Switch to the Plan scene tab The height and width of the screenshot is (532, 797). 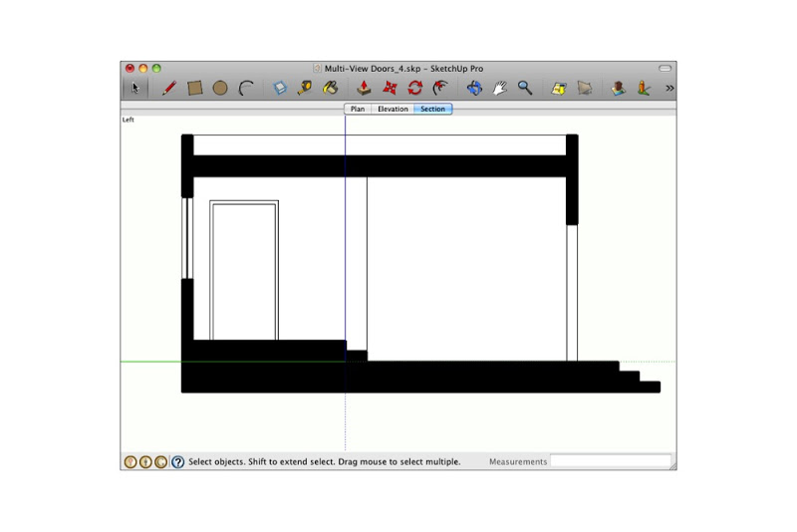358,109
